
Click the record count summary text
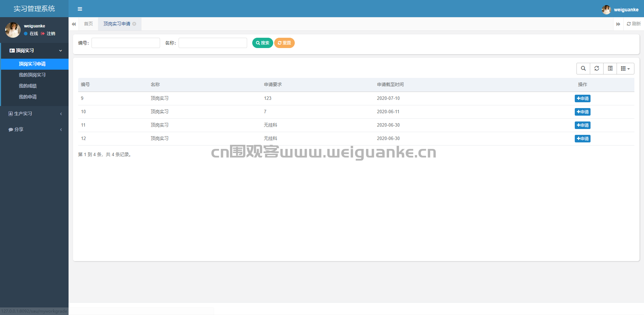105,154
